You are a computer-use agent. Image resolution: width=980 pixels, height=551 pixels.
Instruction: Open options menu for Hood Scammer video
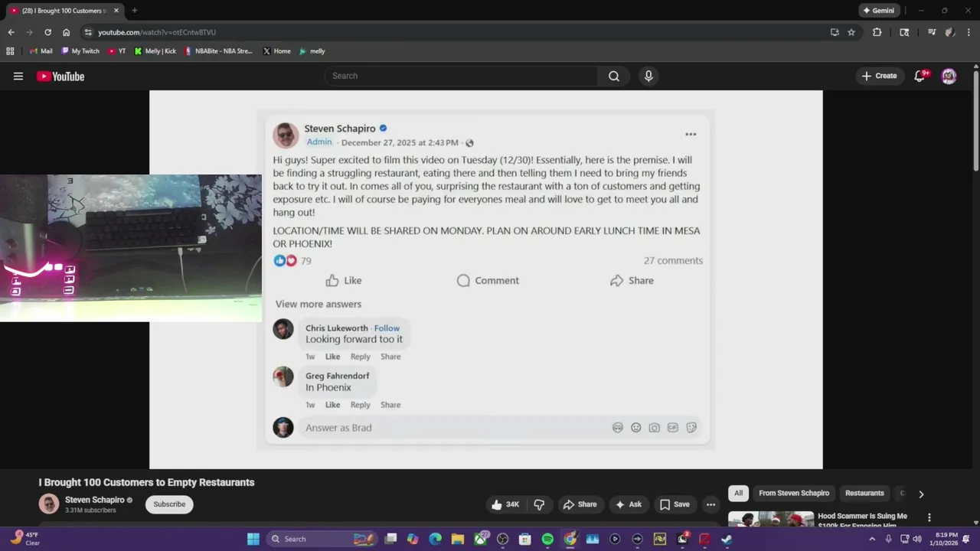pos(929,518)
